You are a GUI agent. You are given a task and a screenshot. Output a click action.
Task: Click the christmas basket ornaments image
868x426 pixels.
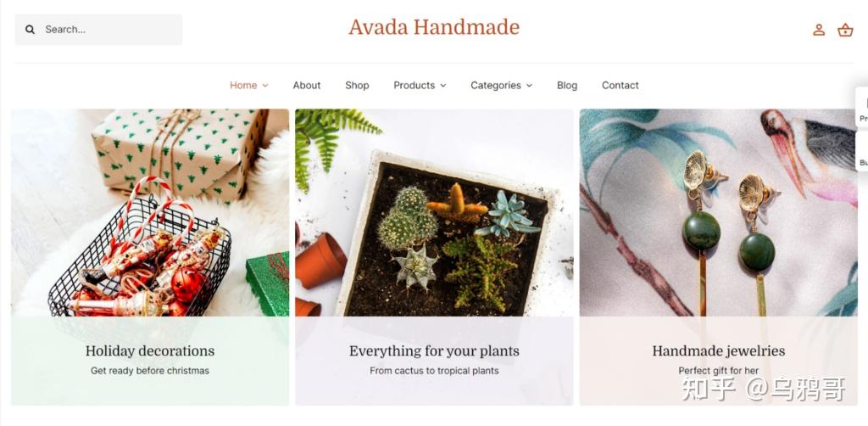(x=150, y=213)
